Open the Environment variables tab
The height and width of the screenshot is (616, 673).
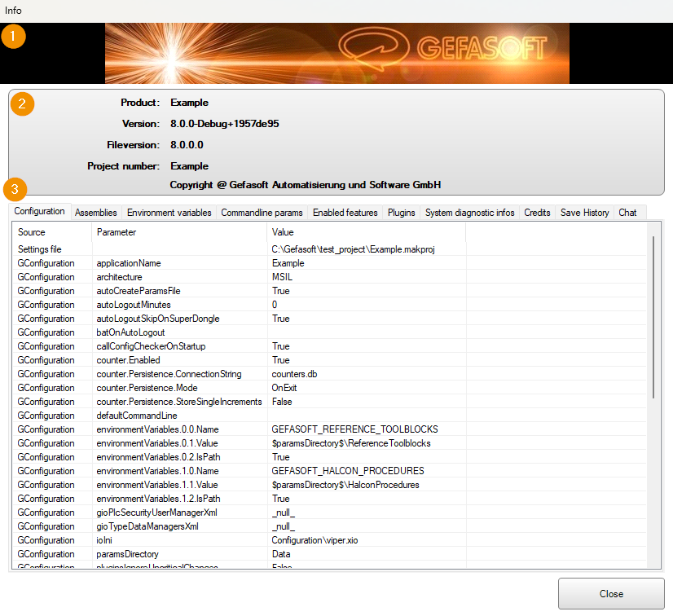pos(169,213)
